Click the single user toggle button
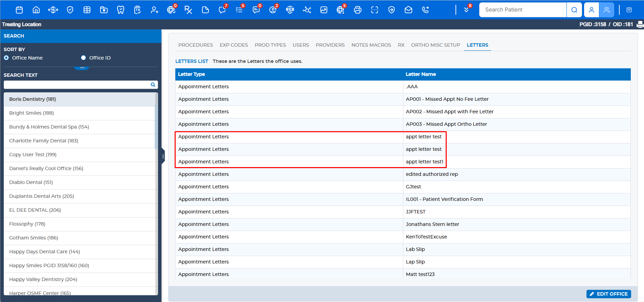The image size is (644, 302). tap(592, 10)
